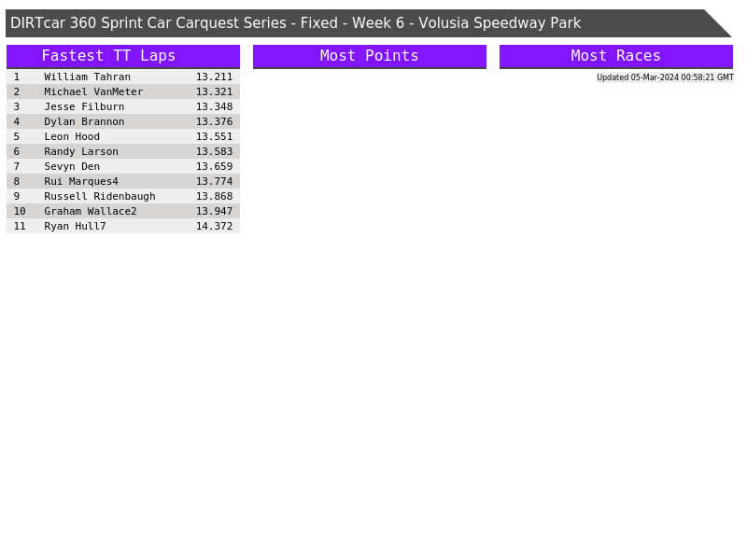Open the Most Races header

click(615, 56)
